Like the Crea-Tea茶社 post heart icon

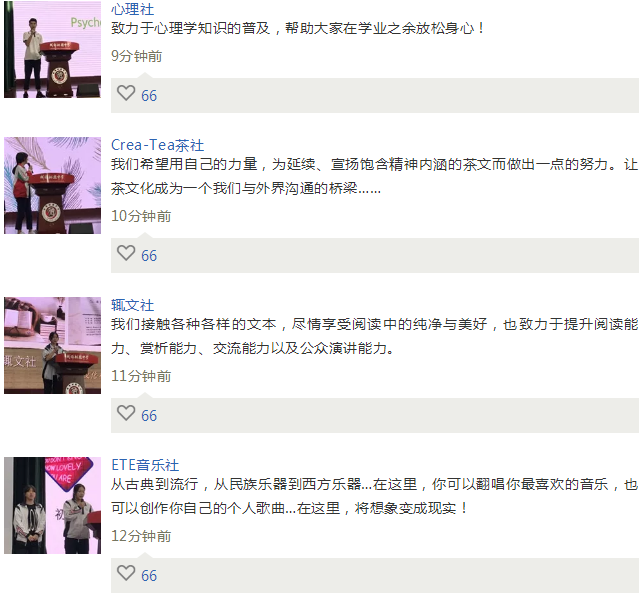tap(126, 253)
